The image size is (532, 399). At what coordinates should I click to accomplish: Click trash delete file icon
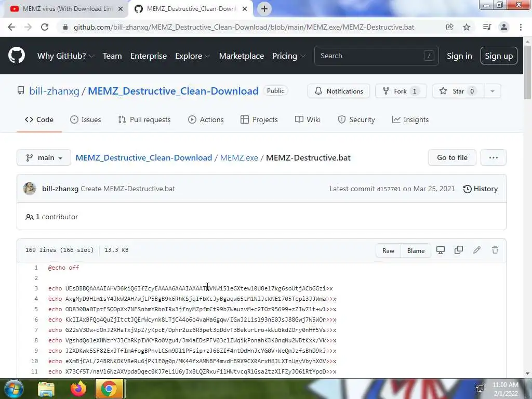[x=495, y=250]
